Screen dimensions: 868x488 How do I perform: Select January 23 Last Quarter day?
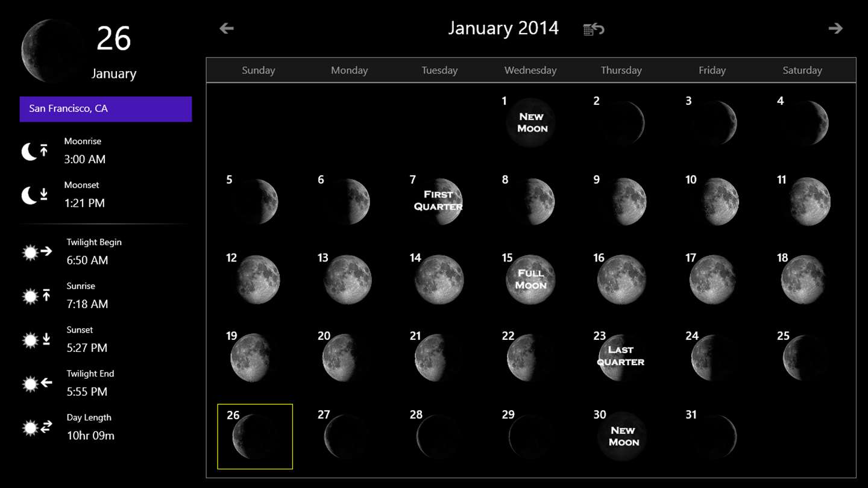pos(621,357)
